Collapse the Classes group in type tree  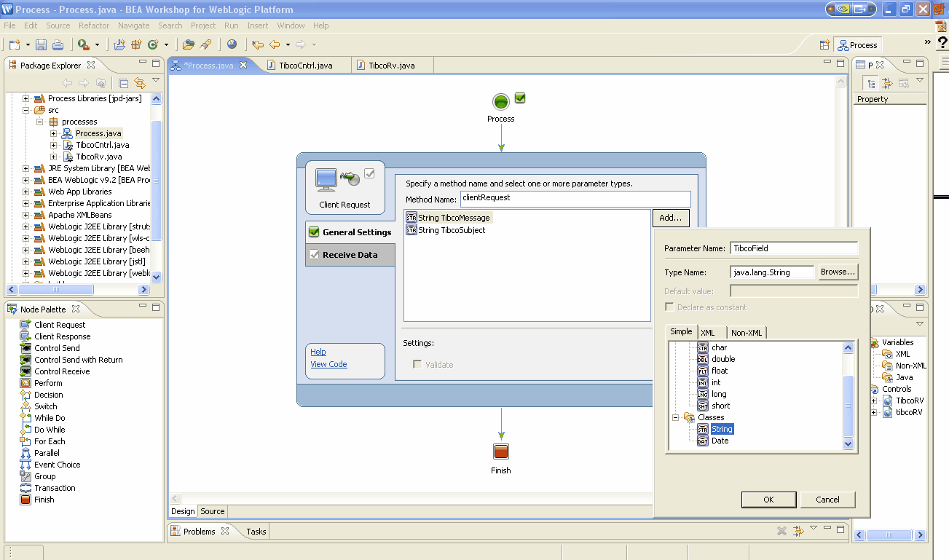click(675, 417)
